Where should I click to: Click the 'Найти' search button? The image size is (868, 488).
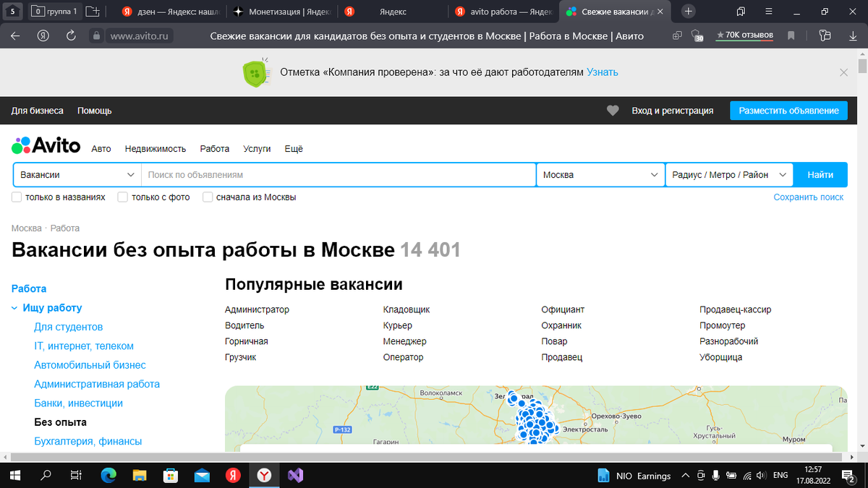pyautogui.click(x=820, y=175)
